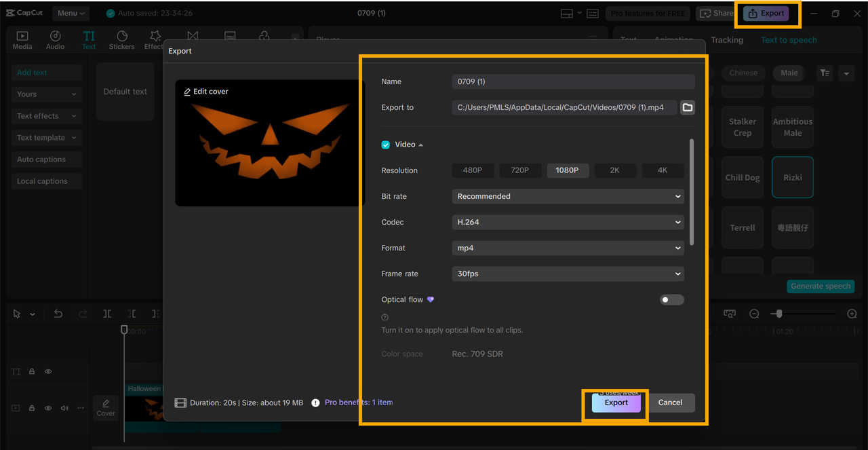Expand the Yours text category
Image resolution: width=868 pixels, height=450 pixels.
pos(47,94)
